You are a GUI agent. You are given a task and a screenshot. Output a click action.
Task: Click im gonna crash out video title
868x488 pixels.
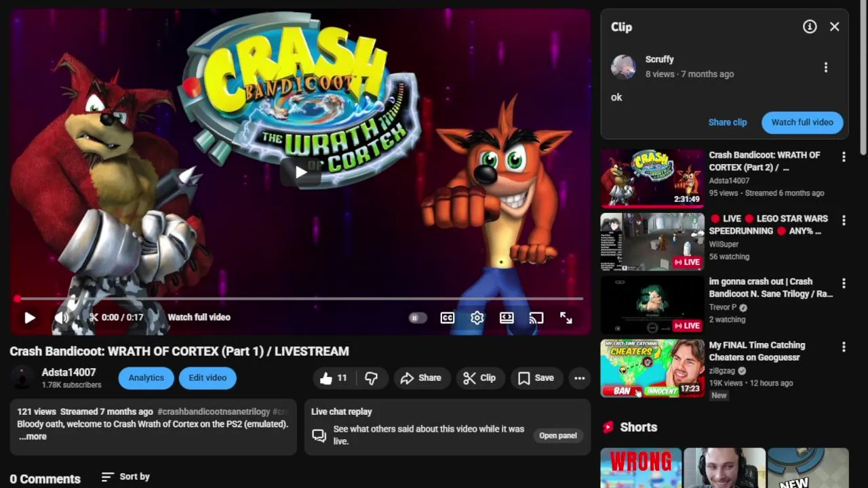[771, 287]
